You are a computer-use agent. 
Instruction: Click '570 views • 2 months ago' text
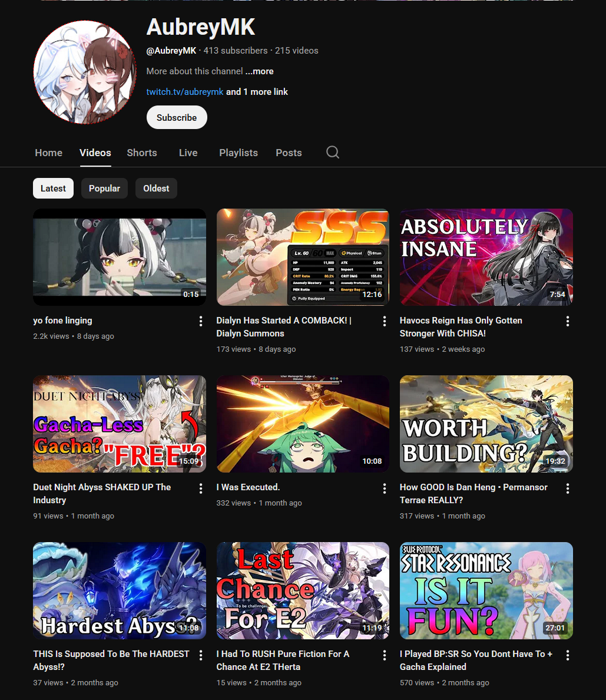[445, 682]
